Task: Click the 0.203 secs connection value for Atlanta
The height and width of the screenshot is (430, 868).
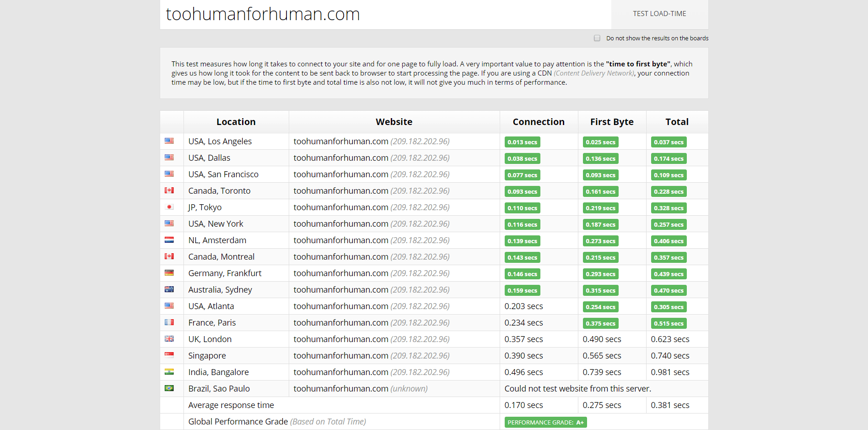Action: [523, 306]
